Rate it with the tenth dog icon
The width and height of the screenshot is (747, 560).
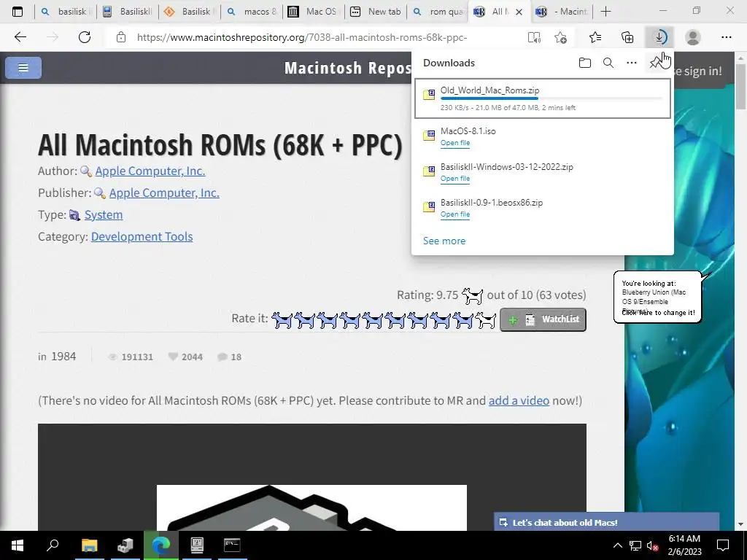point(486,320)
